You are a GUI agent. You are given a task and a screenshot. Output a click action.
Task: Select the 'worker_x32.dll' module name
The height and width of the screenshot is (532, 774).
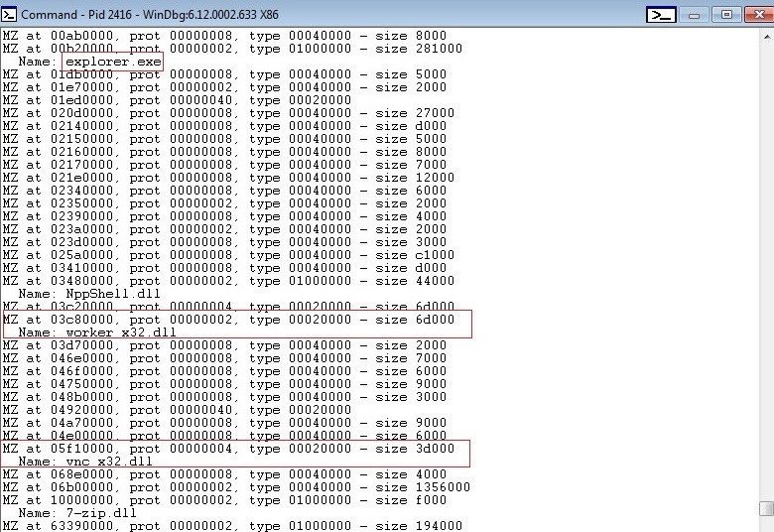[121, 332]
